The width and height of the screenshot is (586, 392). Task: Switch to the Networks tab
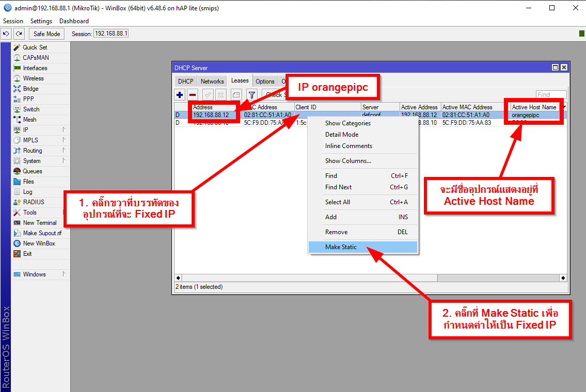(x=212, y=81)
